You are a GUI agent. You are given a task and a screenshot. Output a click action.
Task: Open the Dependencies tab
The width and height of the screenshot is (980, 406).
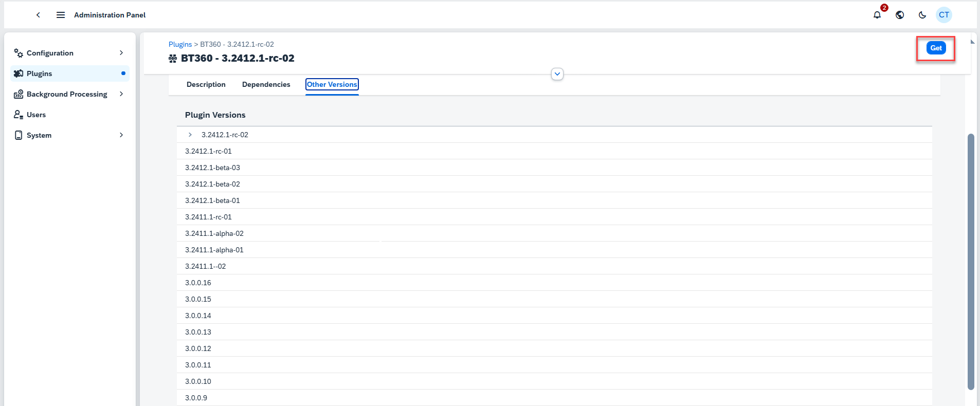pyautogui.click(x=266, y=84)
